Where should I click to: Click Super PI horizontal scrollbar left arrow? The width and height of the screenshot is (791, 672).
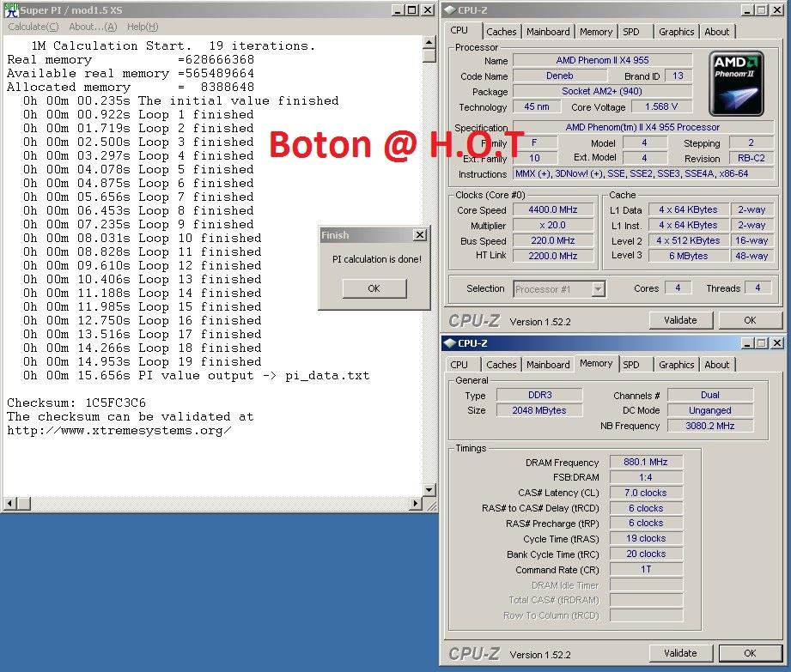tap(10, 503)
